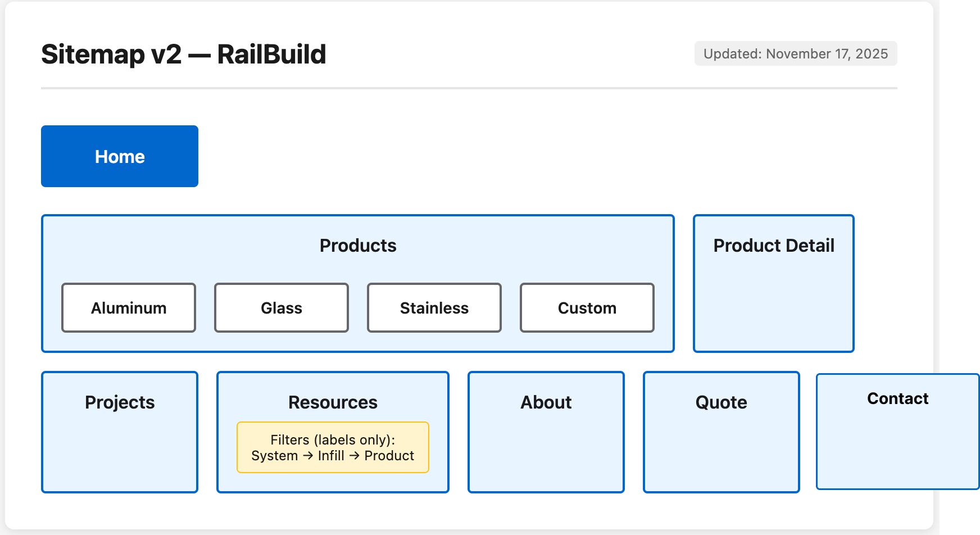Click the Updated November 17 2025 badge
Image resolution: width=980 pixels, height=535 pixels.
[x=796, y=54]
